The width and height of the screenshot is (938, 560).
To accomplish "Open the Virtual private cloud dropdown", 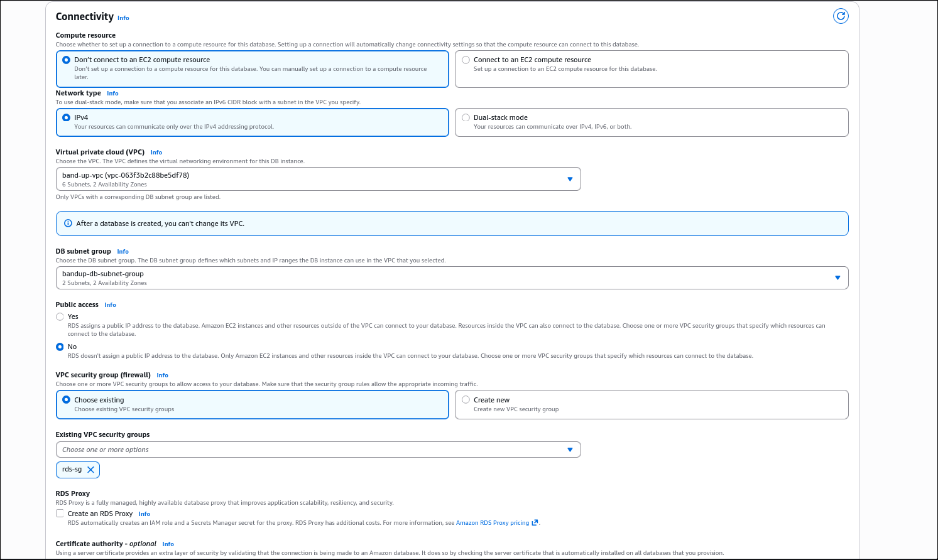I will [x=570, y=178].
